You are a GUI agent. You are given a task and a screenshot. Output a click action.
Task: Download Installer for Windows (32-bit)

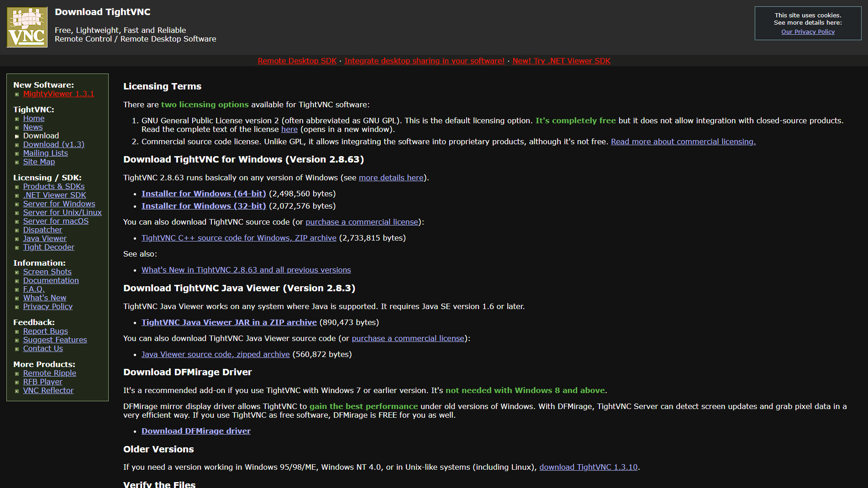coord(204,206)
